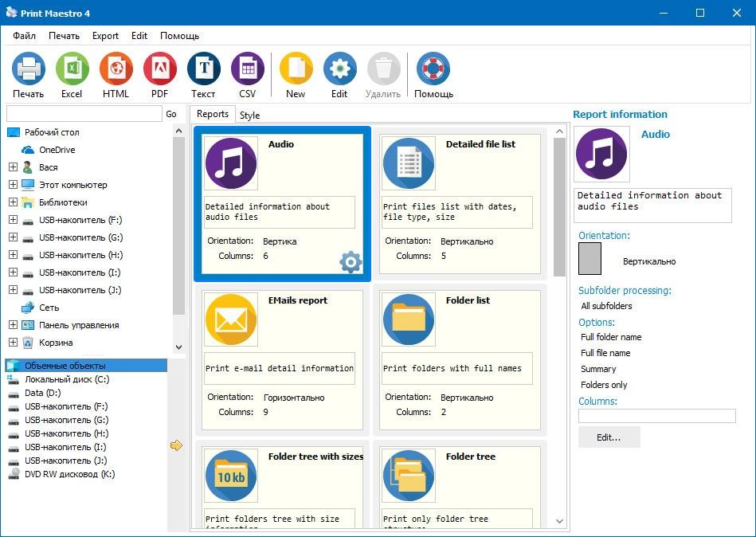Select Объемные объекты in lower list
Image resolution: width=756 pixels, height=537 pixels.
[x=86, y=366]
